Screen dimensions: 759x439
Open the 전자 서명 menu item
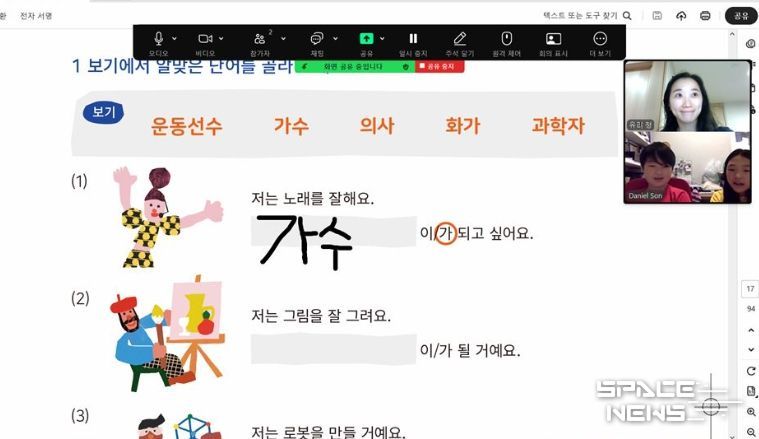[36, 16]
